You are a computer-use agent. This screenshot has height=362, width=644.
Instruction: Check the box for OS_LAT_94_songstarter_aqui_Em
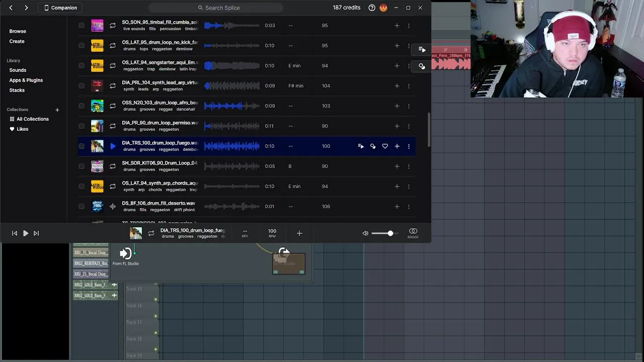coord(82,65)
